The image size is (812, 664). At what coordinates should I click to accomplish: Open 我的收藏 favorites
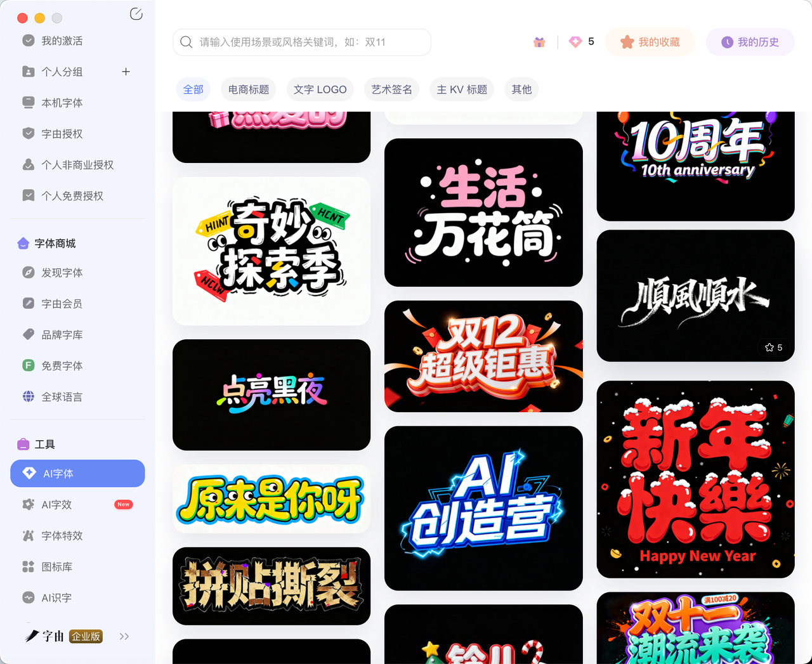[x=650, y=41]
